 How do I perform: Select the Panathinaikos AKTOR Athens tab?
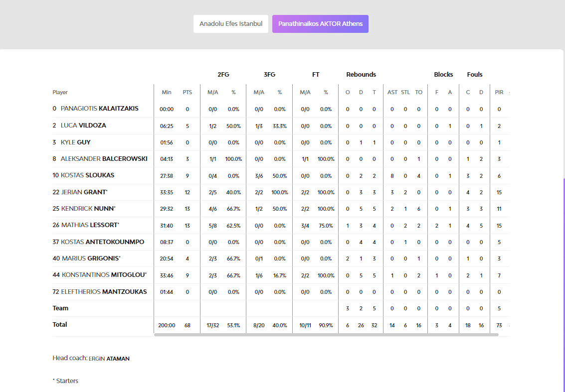click(x=320, y=24)
